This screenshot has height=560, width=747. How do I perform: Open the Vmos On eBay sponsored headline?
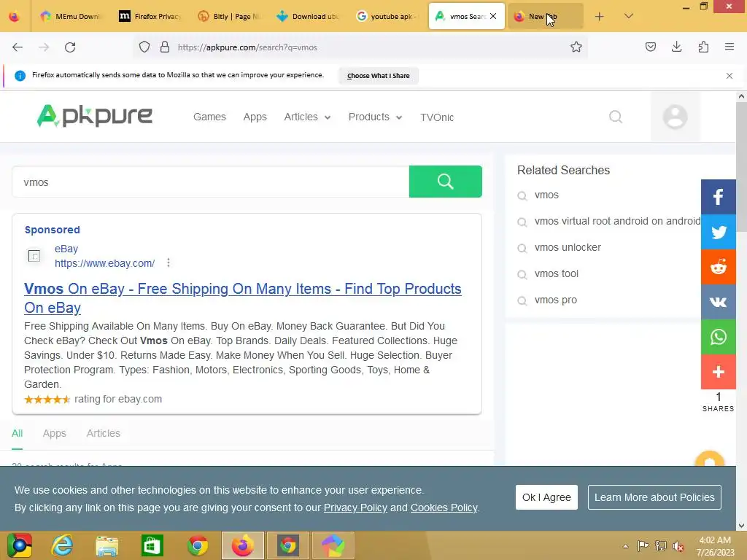(x=242, y=298)
